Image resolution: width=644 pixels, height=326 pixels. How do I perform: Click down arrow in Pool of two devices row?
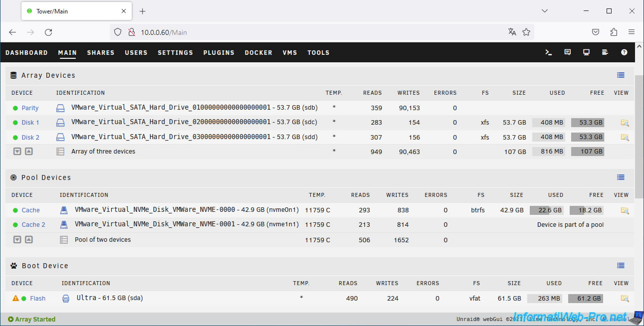pyautogui.click(x=17, y=240)
